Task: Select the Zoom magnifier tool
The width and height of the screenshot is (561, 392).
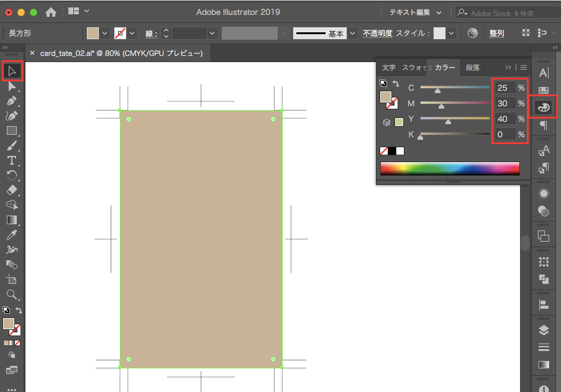Action: [x=12, y=294]
